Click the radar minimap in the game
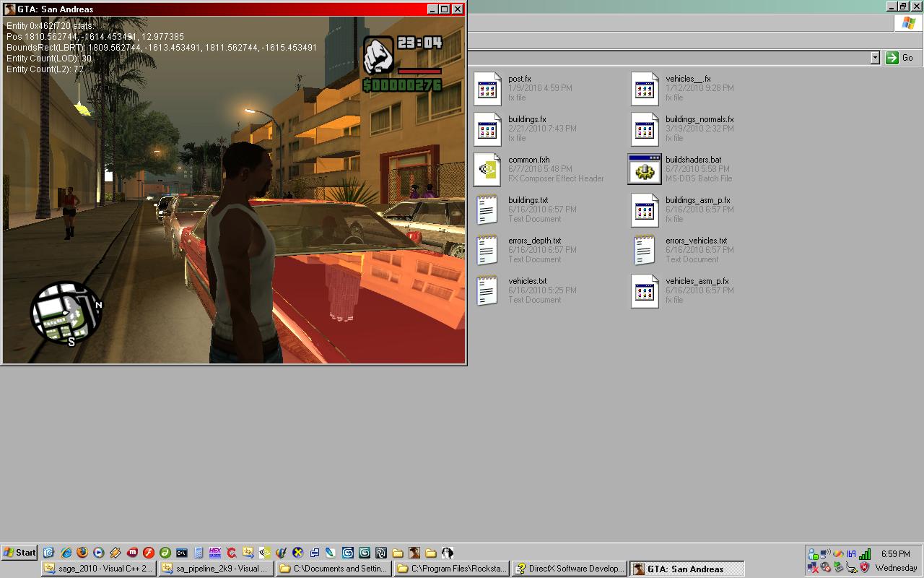The height and width of the screenshot is (578, 924). click(x=66, y=313)
